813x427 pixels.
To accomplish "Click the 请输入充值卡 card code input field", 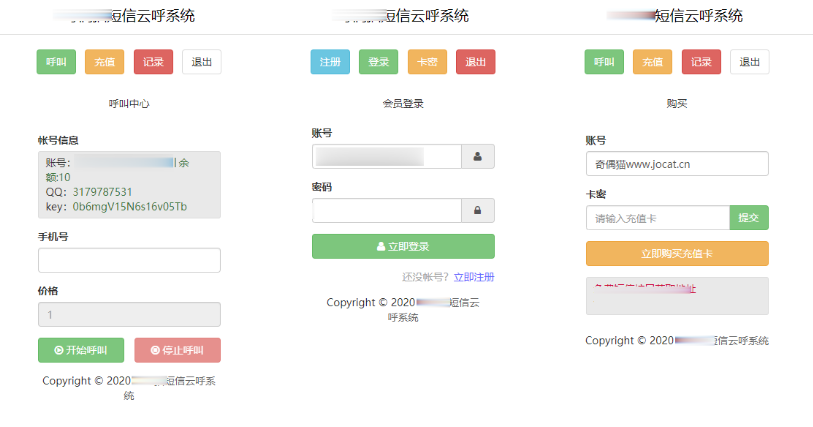I will 657,218.
